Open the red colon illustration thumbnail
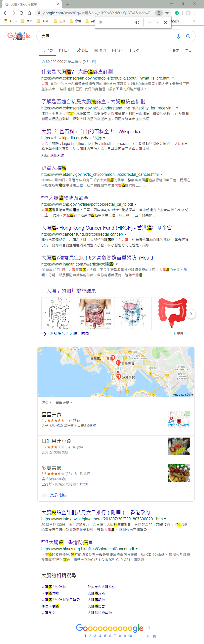 [171, 313]
